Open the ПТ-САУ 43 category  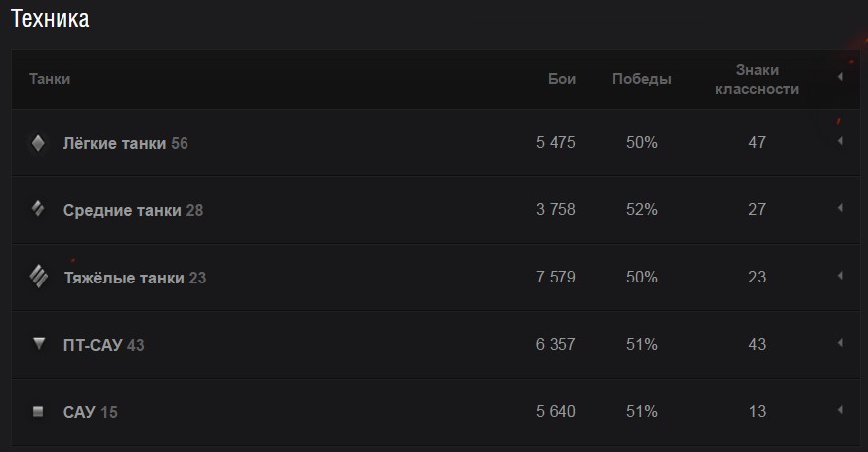[103, 345]
